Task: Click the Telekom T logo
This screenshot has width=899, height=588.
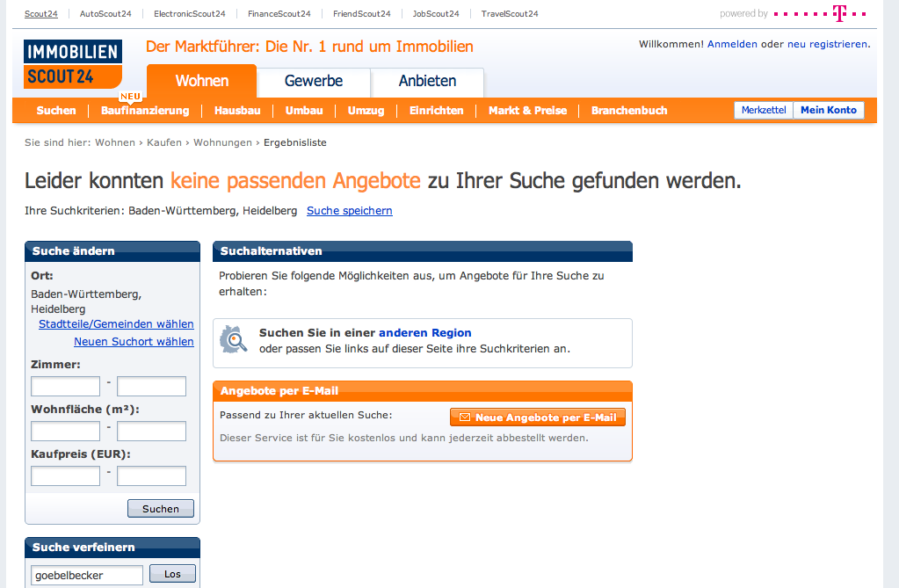Action: 839,13
